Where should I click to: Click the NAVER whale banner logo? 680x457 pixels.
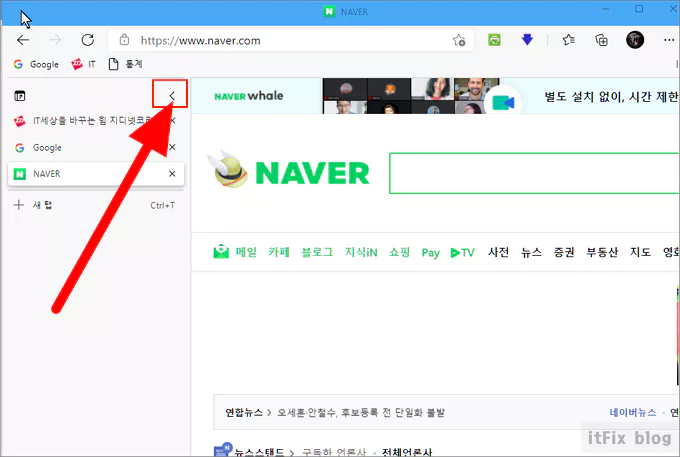(249, 96)
